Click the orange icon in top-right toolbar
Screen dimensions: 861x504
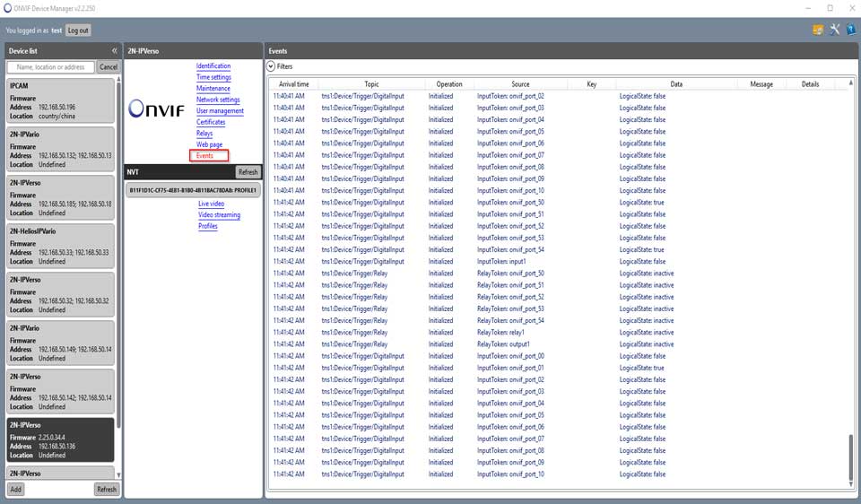click(x=817, y=30)
